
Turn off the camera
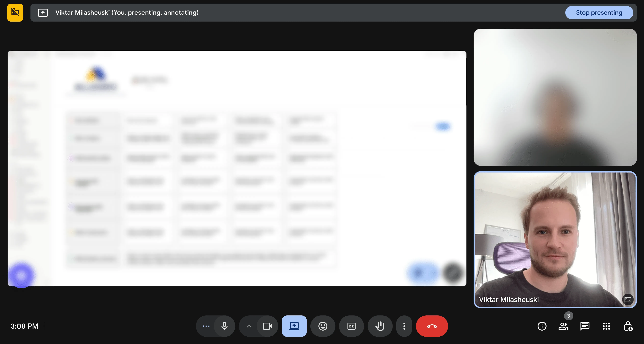tap(267, 326)
